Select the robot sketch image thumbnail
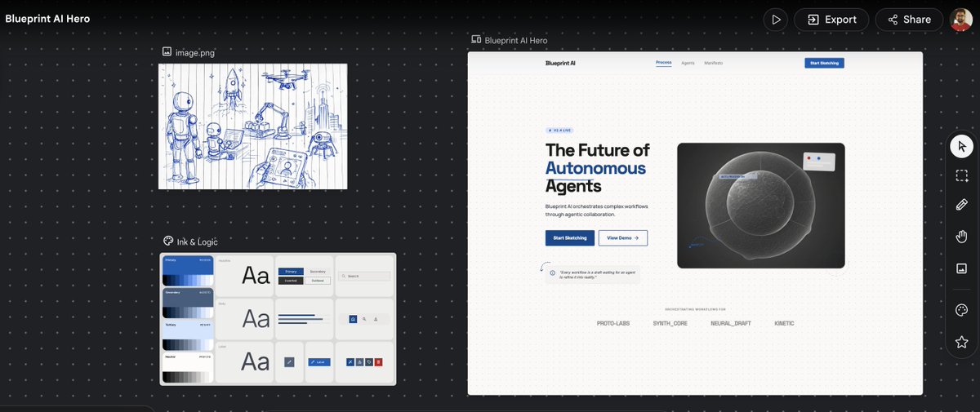This screenshot has height=412, width=980. tap(252, 126)
